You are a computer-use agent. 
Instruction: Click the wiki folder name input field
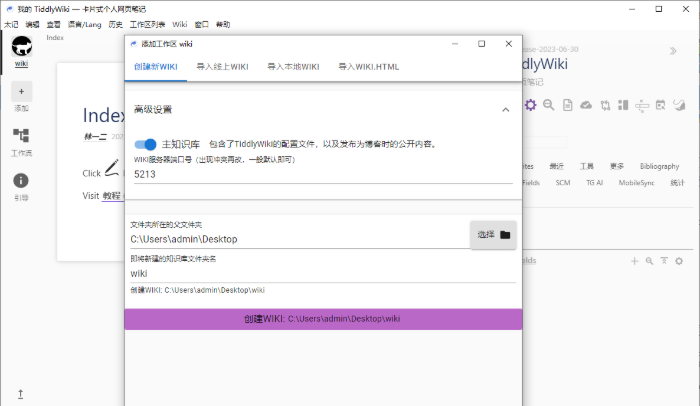click(323, 274)
